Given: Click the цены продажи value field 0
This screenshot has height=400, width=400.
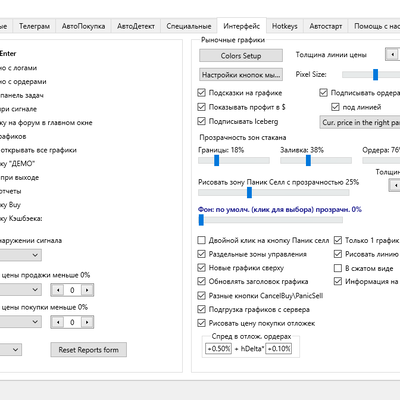Looking at the screenshot, I should [x=72, y=290].
